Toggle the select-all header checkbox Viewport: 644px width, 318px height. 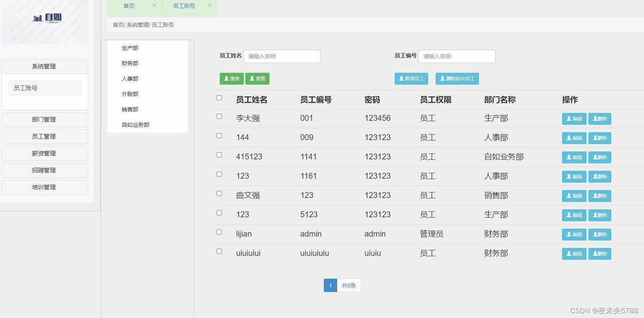click(219, 98)
